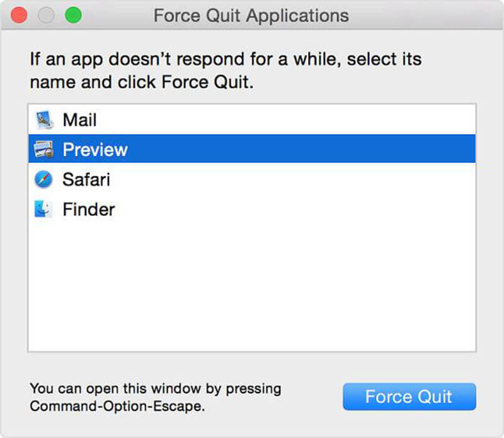This screenshot has width=504, height=438.
Task: Select Safari in the applications list
Action: click(x=189, y=179)
